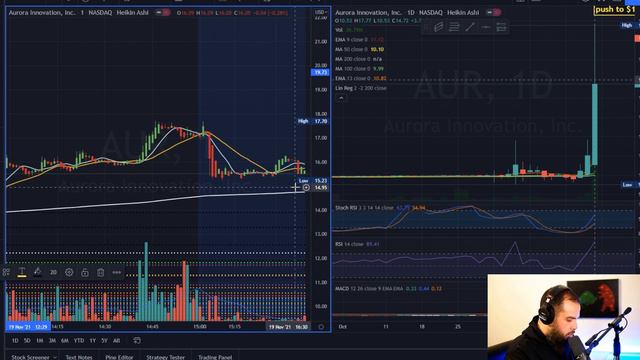Open the go-to-date icon next to All
The height and width of the screenshot is (360, 640).
pyautogui.click(x=137, y=340)
